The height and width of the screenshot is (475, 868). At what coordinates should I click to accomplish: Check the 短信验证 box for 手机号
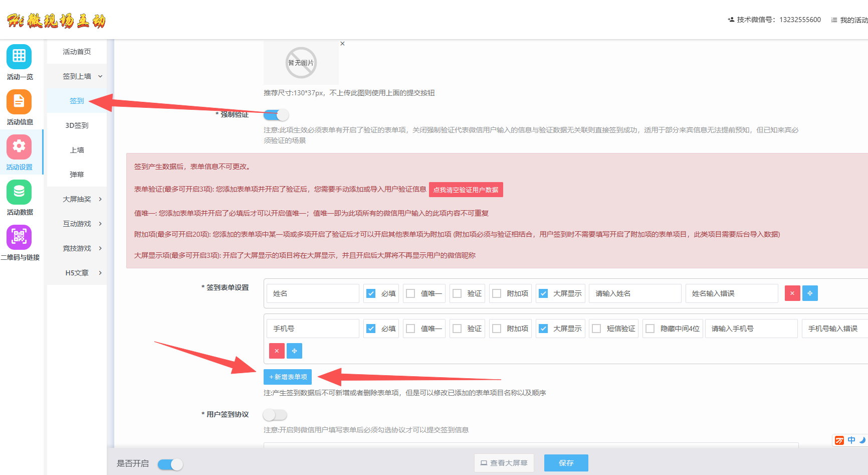(x=596, y=329)
